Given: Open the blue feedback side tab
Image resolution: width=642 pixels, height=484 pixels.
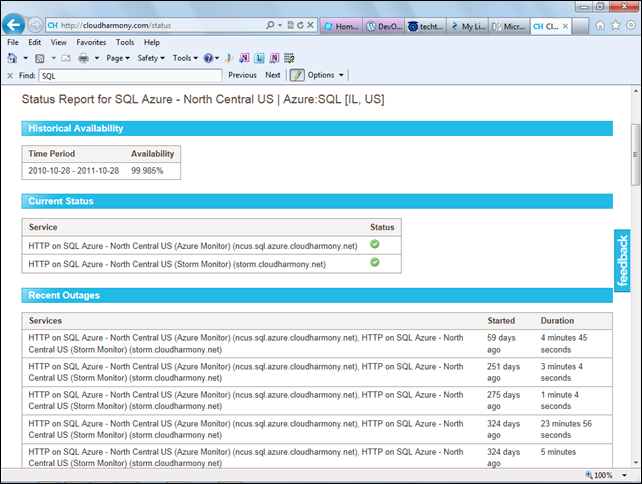Looking at the screenshot, I should (x=622, y=260).
